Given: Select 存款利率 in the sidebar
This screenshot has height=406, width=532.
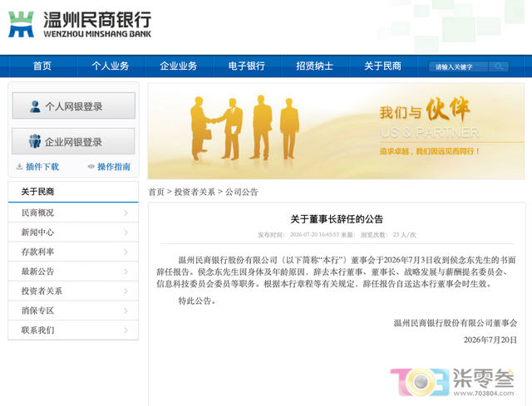Looking at the screenshot, I should 73,252.
